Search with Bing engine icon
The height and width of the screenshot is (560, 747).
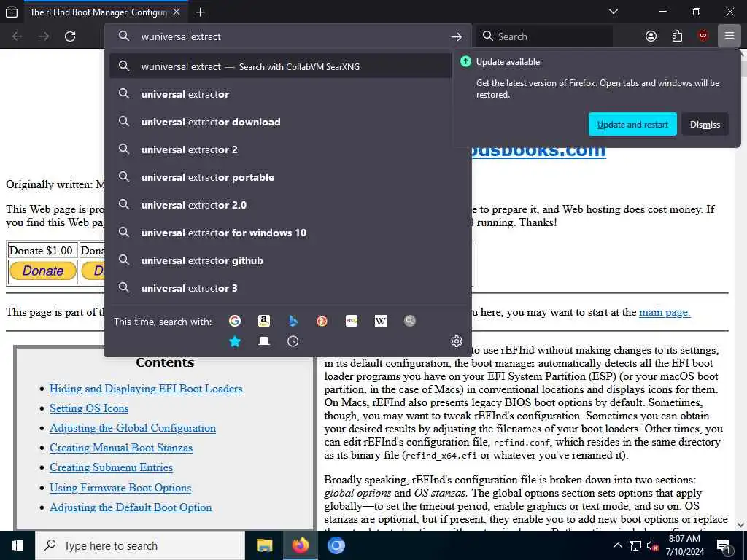[x=293, y=321]
